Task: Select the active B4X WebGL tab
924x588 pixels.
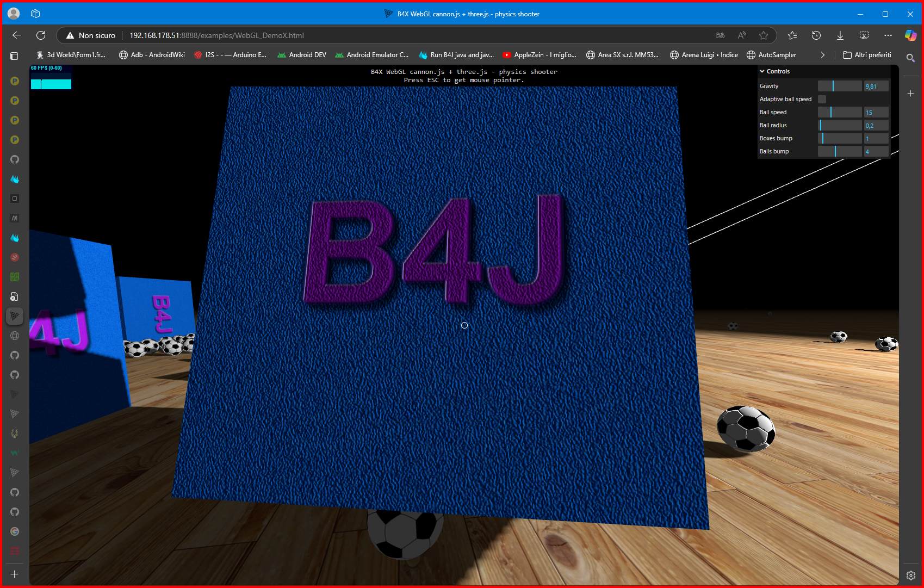Action: coord(15,316)
